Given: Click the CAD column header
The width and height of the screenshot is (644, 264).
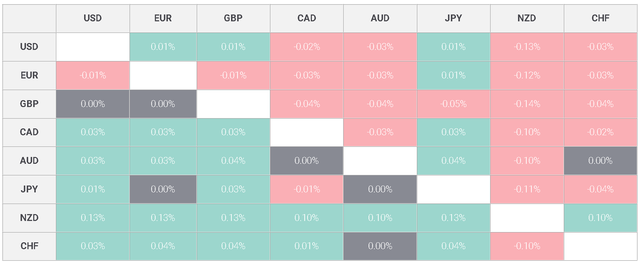Looking at the screenshot, I should [x=306, y=18].
